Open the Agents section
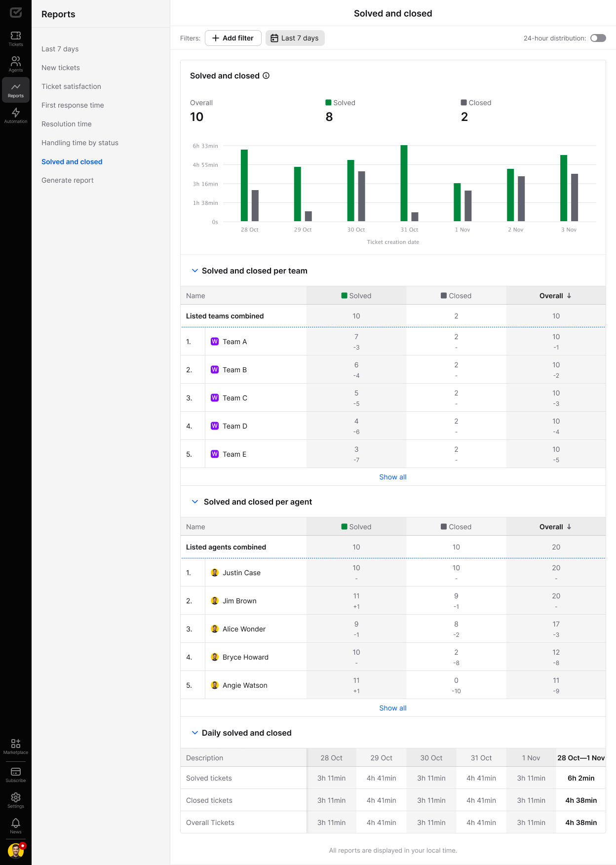 [x=16, y=64]
